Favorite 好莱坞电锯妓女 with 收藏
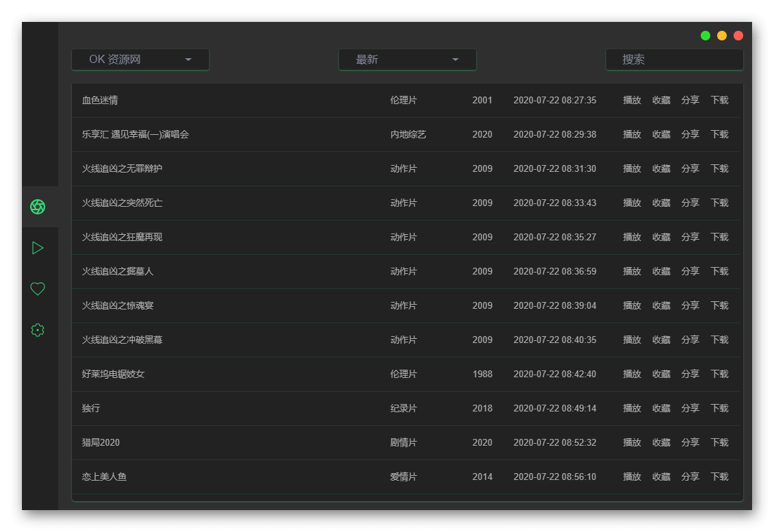This screenshot has width=774, height=532. click(661, 374)
